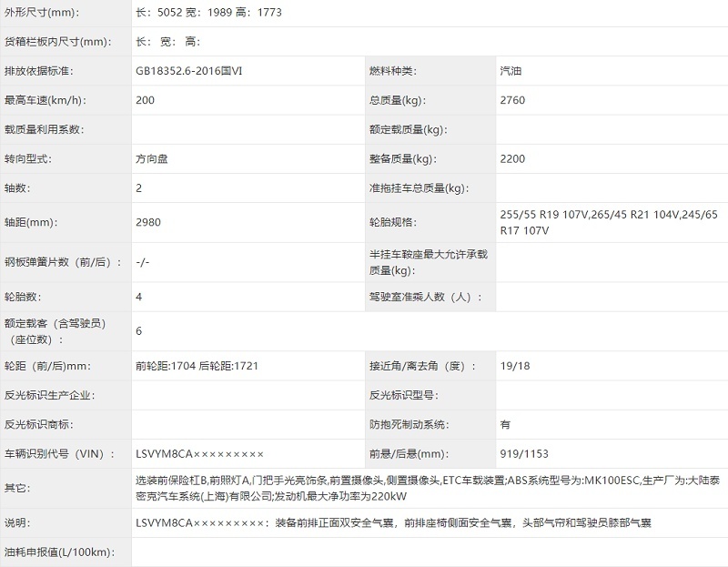The width and height of the screenshot is (728, 567).
Task: Click the 排放依据标准 label
Action: [39, 71]
